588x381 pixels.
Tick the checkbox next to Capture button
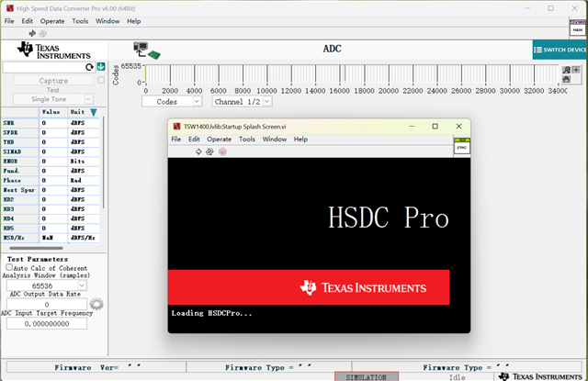(x=101, y=80)
